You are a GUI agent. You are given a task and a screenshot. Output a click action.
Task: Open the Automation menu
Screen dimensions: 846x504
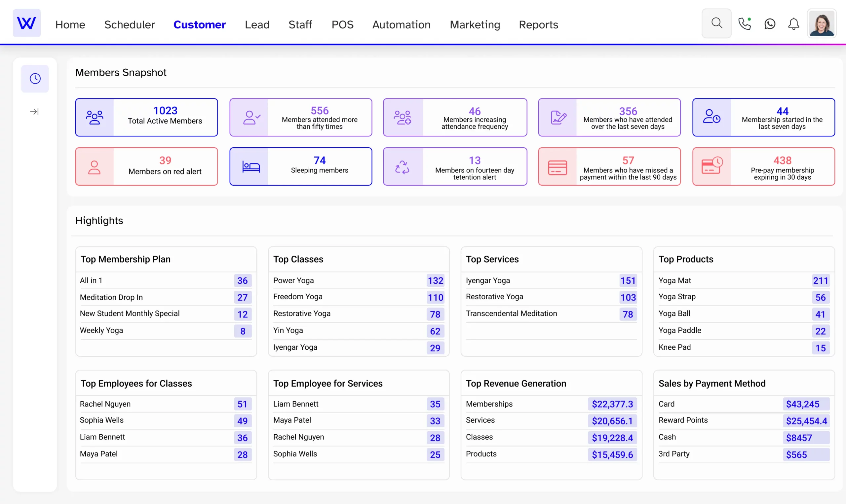tap(401, 24)
